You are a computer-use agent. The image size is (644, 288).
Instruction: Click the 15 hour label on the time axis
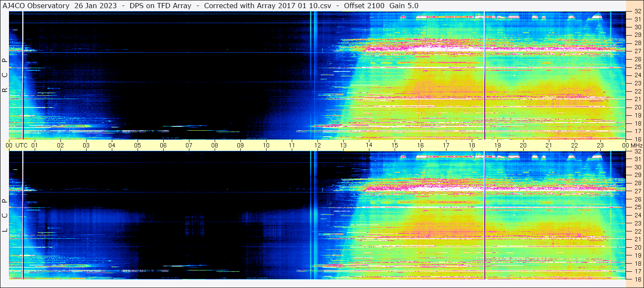pyautogui.click(x=395, y=145)
